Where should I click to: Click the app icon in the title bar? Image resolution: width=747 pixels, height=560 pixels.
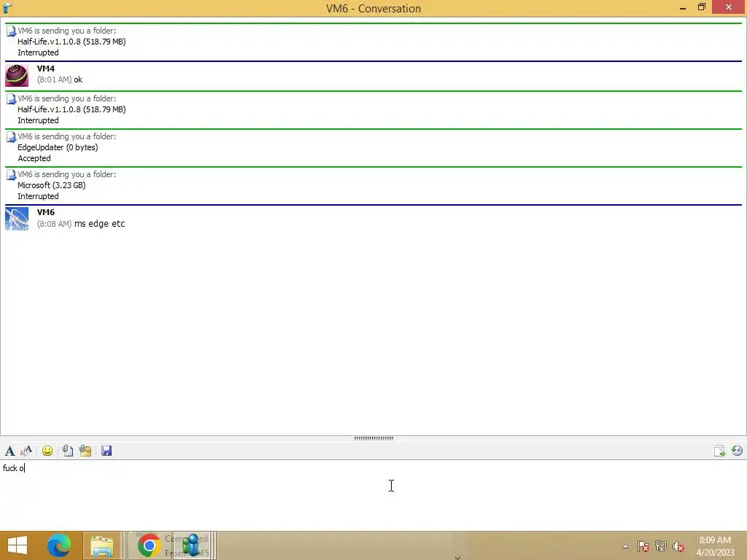[7, 7]
